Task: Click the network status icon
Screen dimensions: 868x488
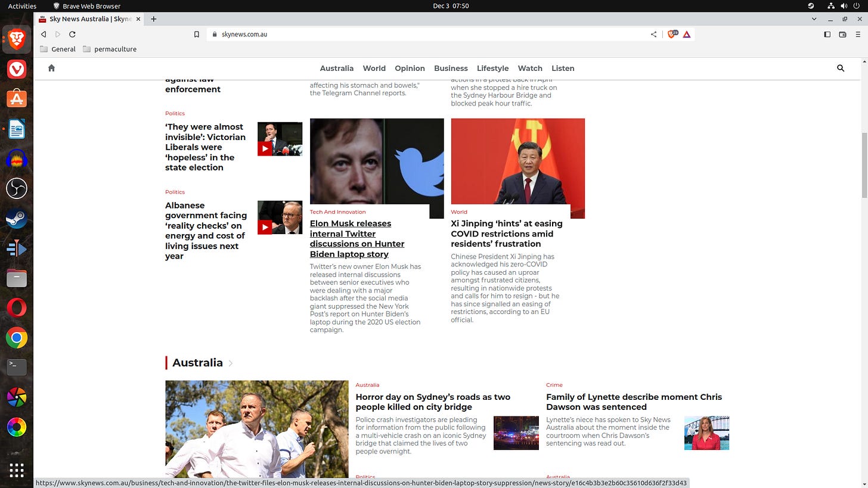Action: click(x=831, y=6)
